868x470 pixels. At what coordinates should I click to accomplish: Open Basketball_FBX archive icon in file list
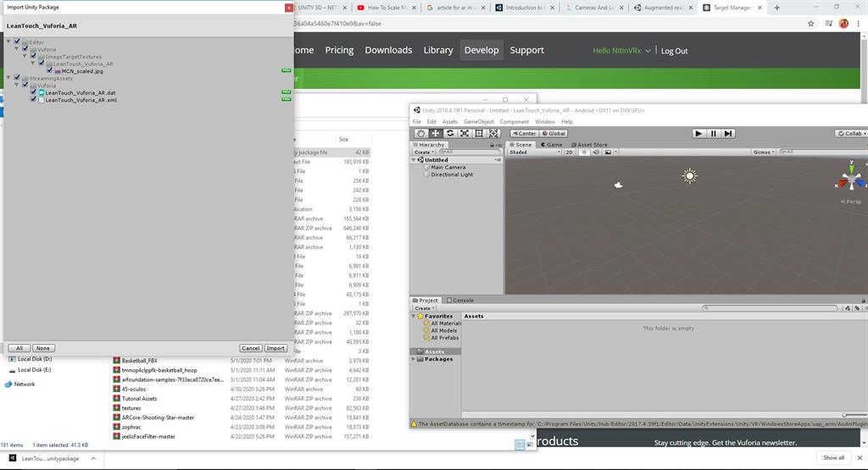(116, 361)
